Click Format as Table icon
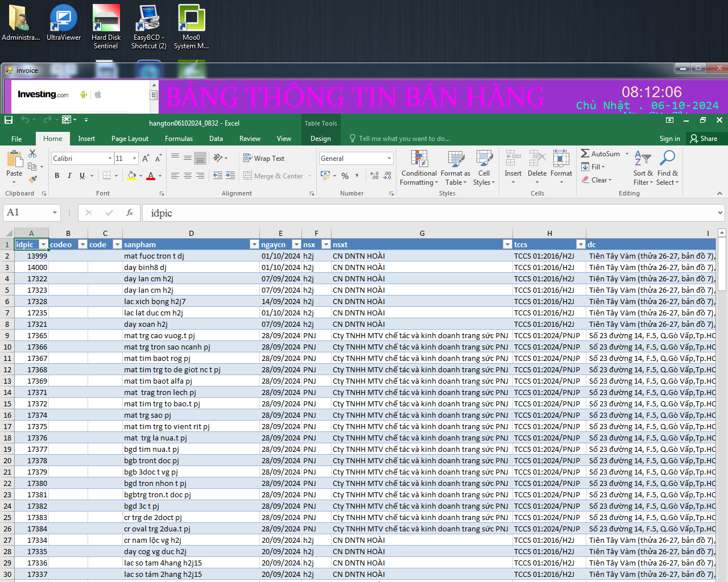Viewport: 728px width, 582px height. (455, 168)
